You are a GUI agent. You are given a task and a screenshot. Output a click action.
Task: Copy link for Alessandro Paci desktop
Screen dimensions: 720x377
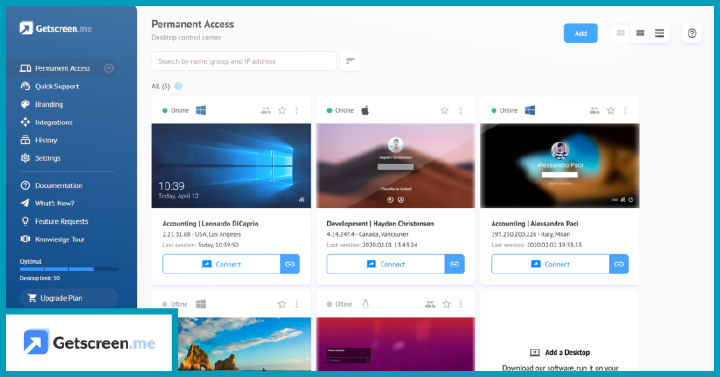tap(619, 264)
